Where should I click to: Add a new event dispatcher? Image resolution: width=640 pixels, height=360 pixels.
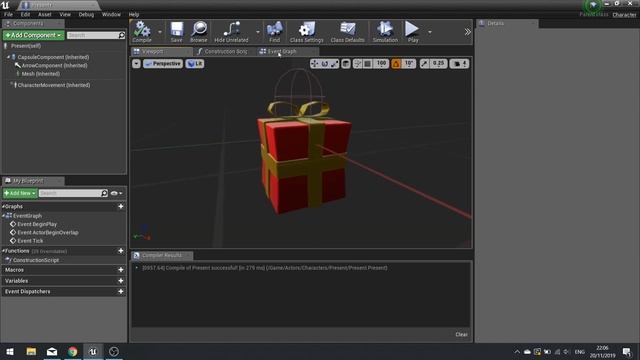click(x=120, y=291)
